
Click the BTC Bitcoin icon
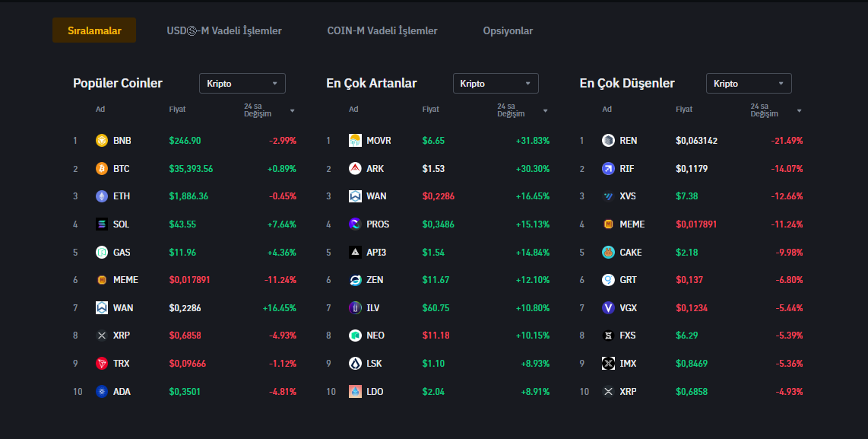pyautogui.click(x=102, y=169)
